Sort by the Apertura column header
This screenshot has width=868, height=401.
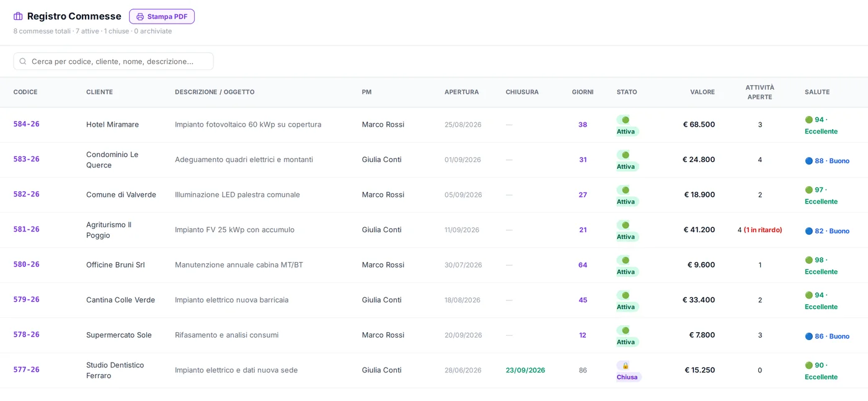pyautogui.click(x=461, y=92)
